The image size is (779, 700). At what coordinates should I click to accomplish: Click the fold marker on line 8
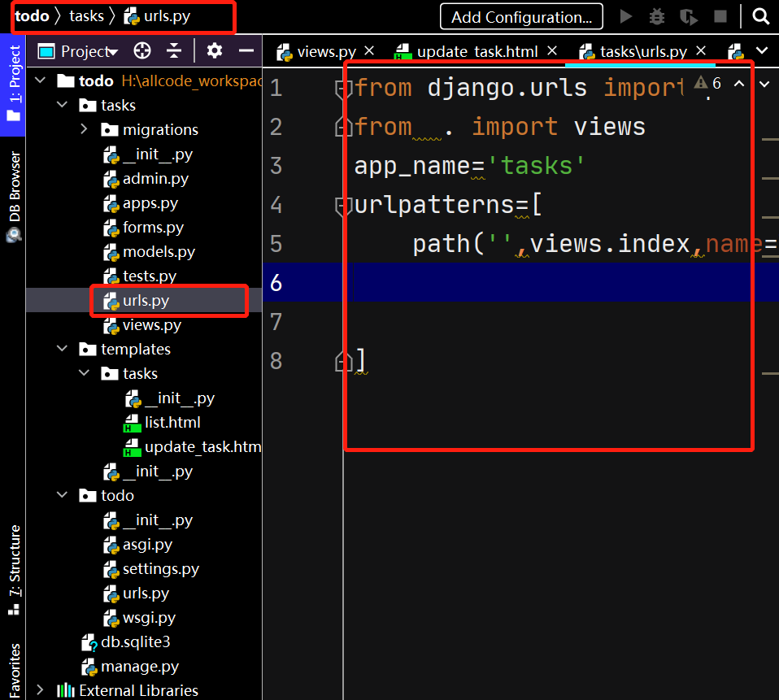click(342, 361)
